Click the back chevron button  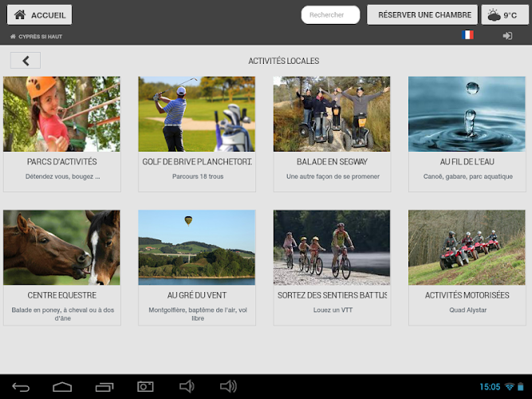(x=26, y=61)
